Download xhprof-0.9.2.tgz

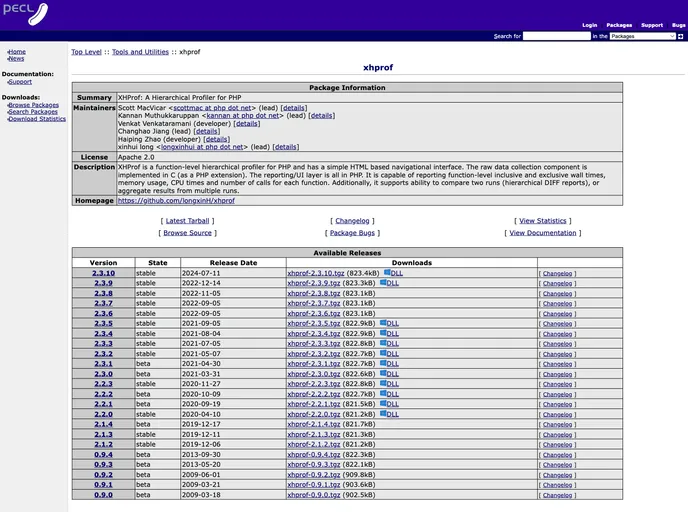314,475
